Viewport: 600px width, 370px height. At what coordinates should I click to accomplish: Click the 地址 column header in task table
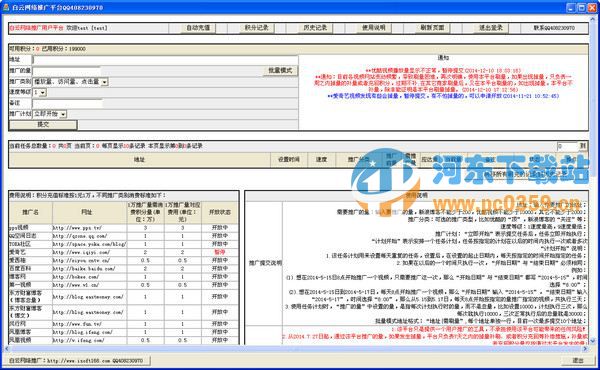tap(140, 160)
